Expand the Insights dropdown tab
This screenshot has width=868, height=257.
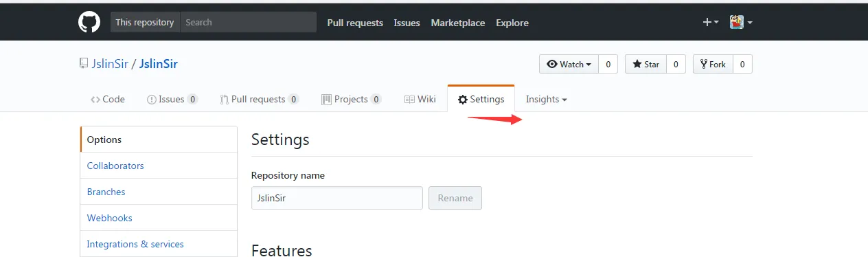547,99
